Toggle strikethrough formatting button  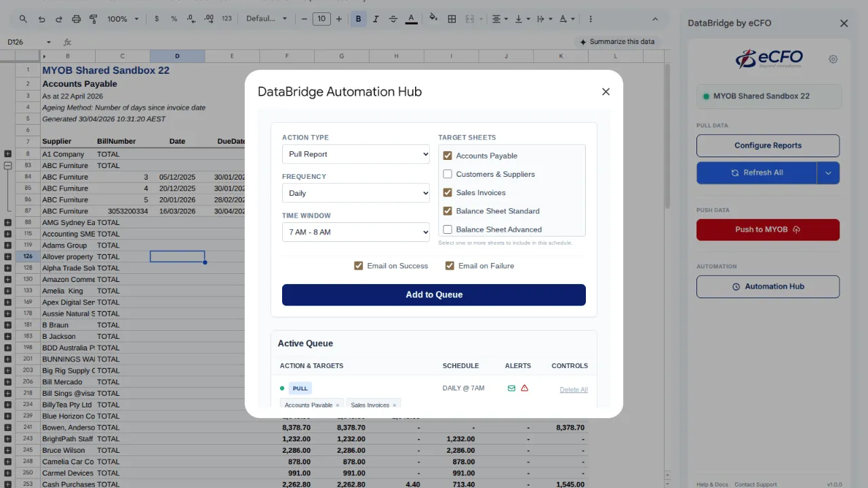pyautogui.click(x=393, y=19)
